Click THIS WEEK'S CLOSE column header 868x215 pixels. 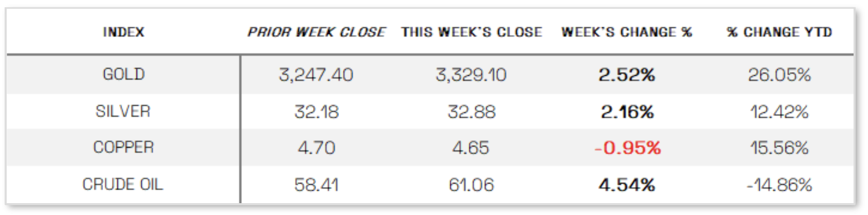(x=471, y=32)
